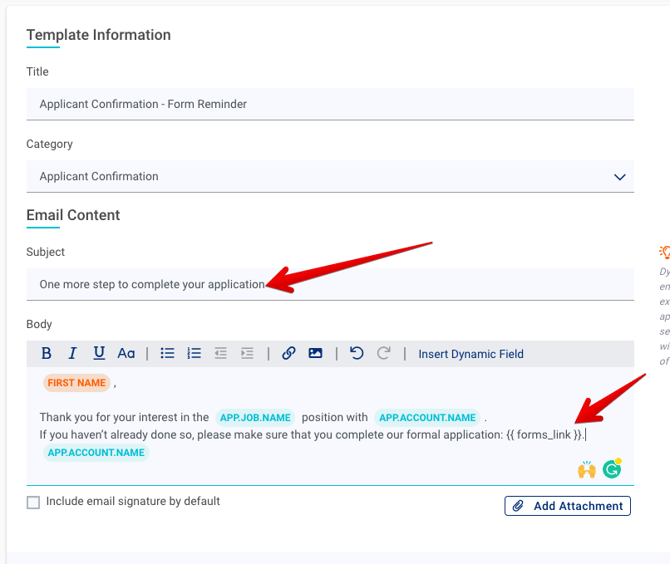Focus the Subject text field
The image size is (670, 564).
330,284
